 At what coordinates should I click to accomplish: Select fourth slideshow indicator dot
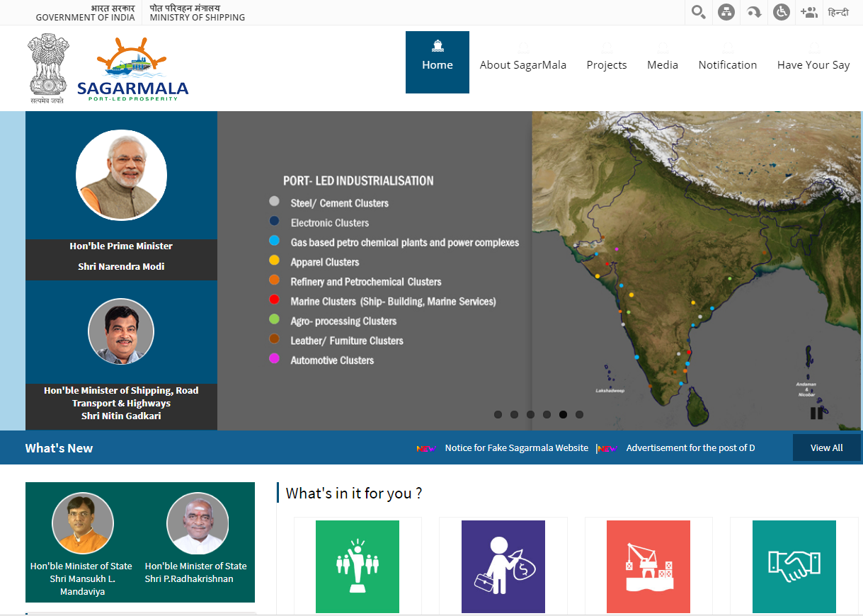coord(547,415)
